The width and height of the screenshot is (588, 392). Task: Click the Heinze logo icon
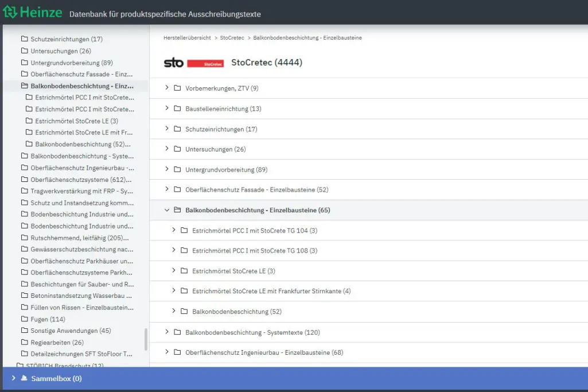pos(10,12)
